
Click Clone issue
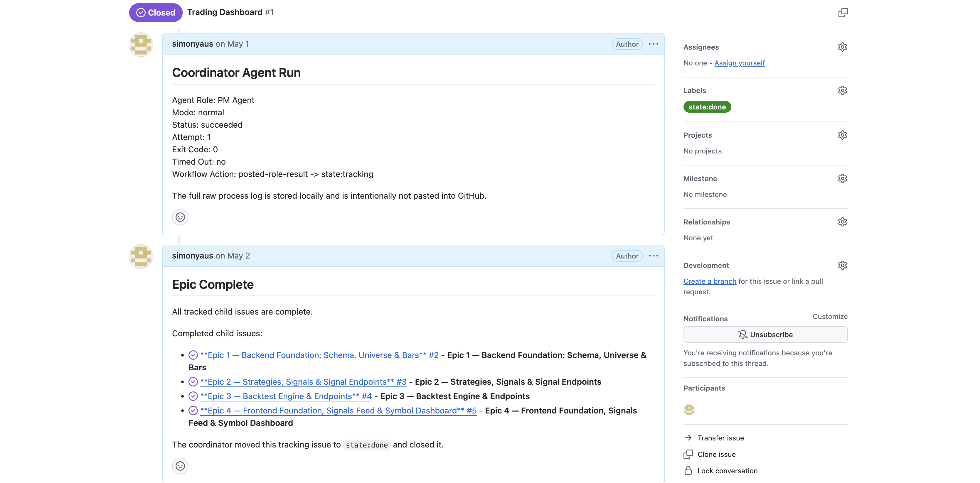(716, 454)
